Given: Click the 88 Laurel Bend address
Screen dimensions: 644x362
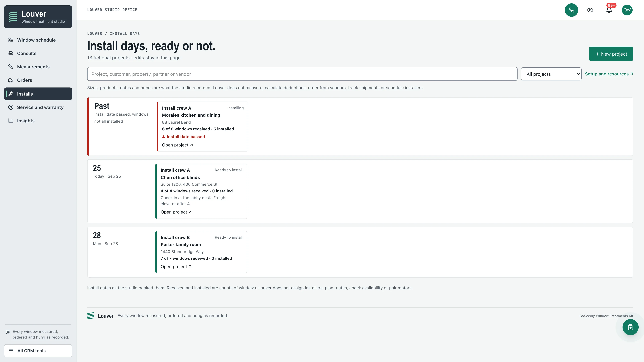Looking at the screenshot, I should 176,122.
